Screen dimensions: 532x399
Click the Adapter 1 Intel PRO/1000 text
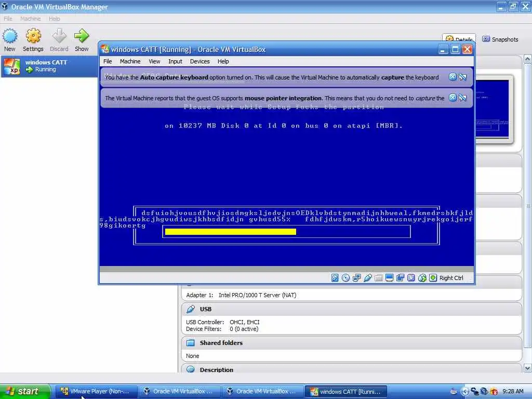[x=241, y=295]
